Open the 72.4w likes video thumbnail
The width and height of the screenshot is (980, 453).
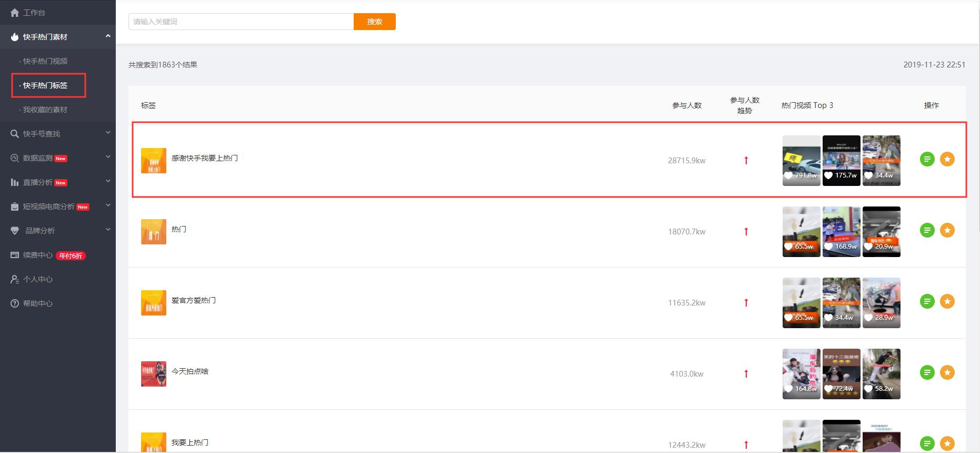point(842,374)
